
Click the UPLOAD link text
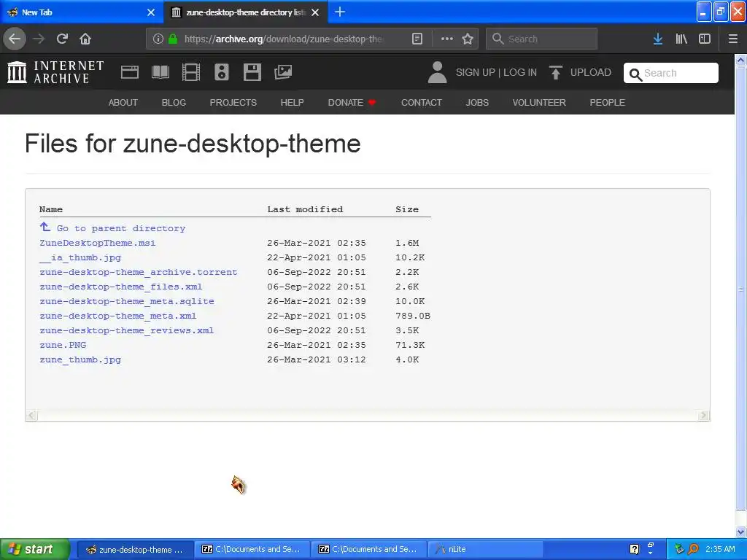590,72
